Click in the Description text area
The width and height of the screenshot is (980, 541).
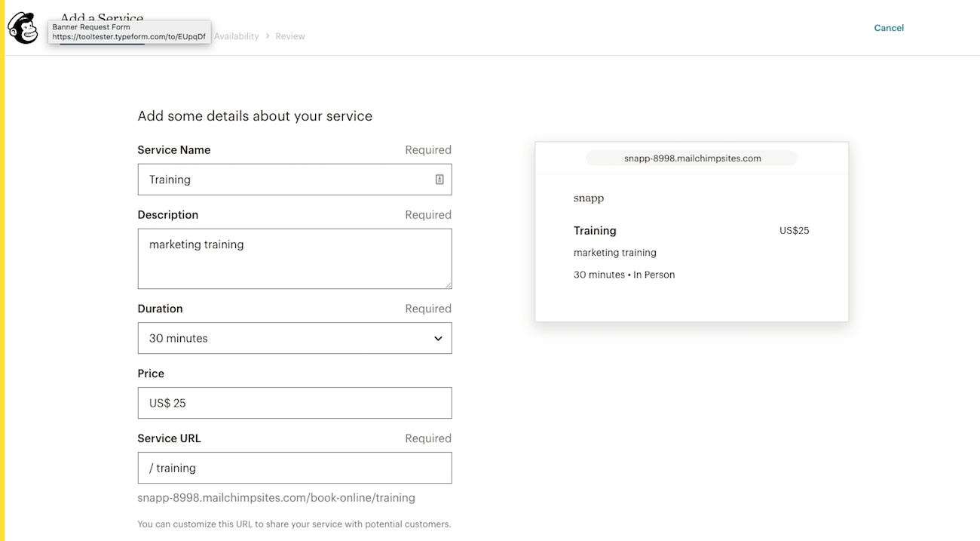point(295,259)
